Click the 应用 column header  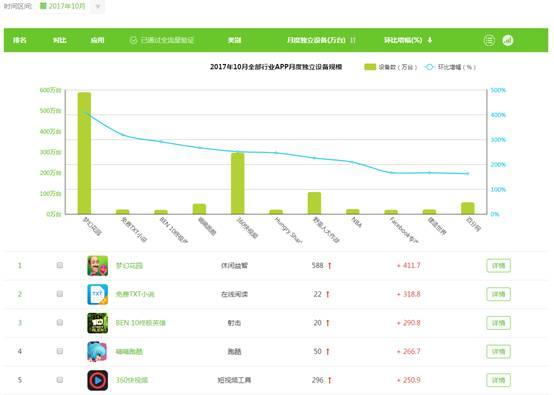[x=98, y=40]
